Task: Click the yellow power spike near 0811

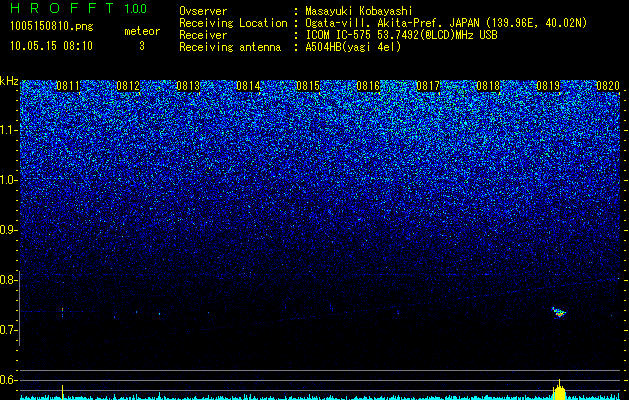Action: (62, 392)
